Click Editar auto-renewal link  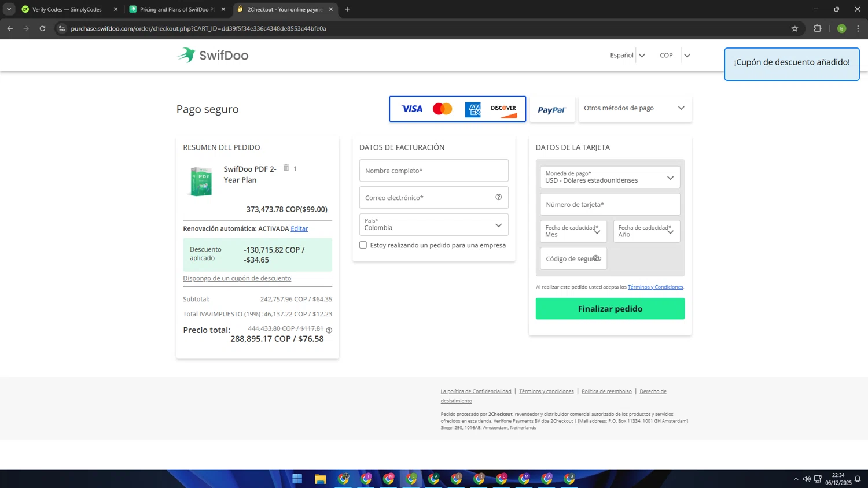coord(299,228)
